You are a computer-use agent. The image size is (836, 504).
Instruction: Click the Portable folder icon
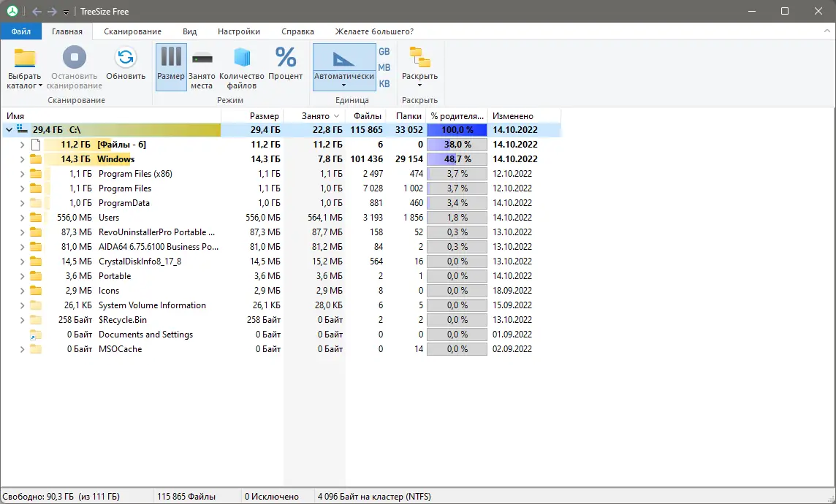click(x=36, y=276)
